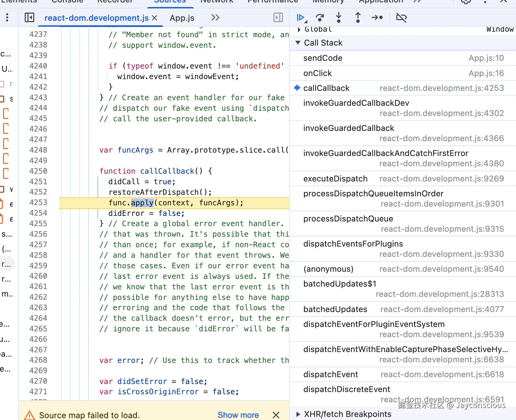The height and width of the screenshot is (420, 516).
Task: Click 'restoreAfterDispatch()' call in code
Action: click(160, 192)
